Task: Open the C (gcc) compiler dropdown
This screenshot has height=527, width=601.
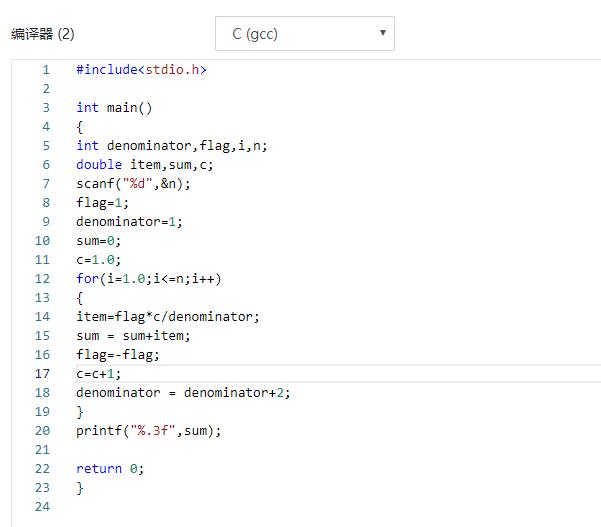Action: tap(305, 33)
